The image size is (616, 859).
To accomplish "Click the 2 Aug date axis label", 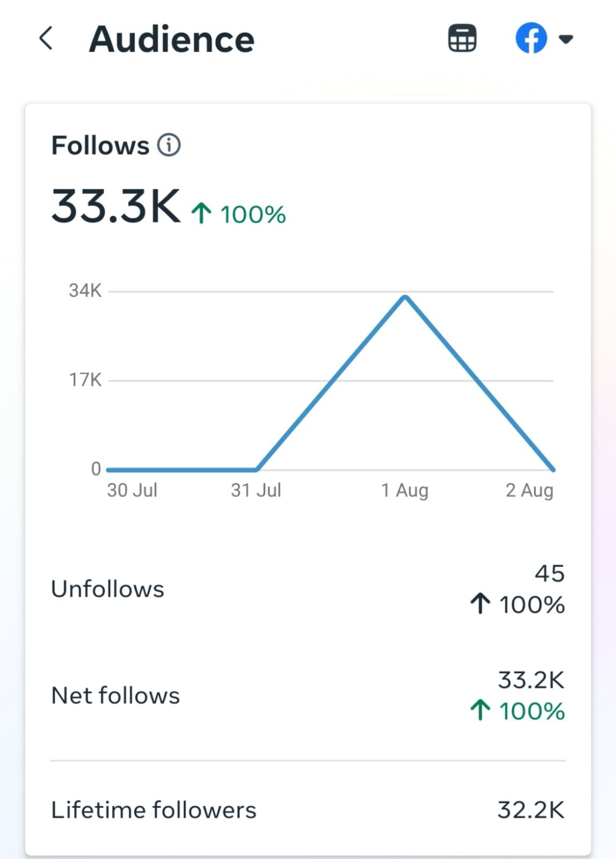I will [530, 490].
